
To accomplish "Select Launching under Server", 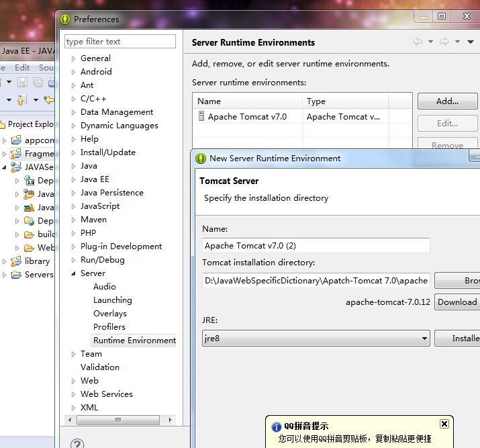I will [x=113, y=300].
